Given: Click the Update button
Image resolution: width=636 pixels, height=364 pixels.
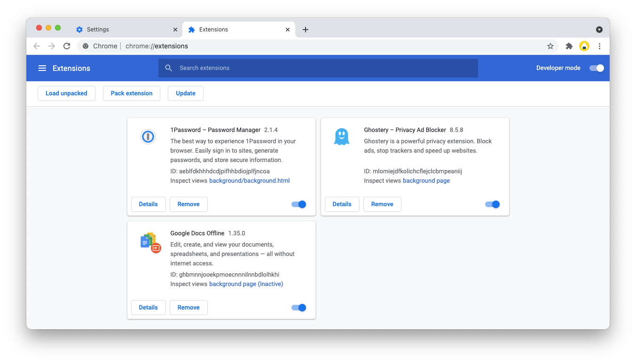Looking at the screenshot, I should pyautogui.click(x=186, y=93).
